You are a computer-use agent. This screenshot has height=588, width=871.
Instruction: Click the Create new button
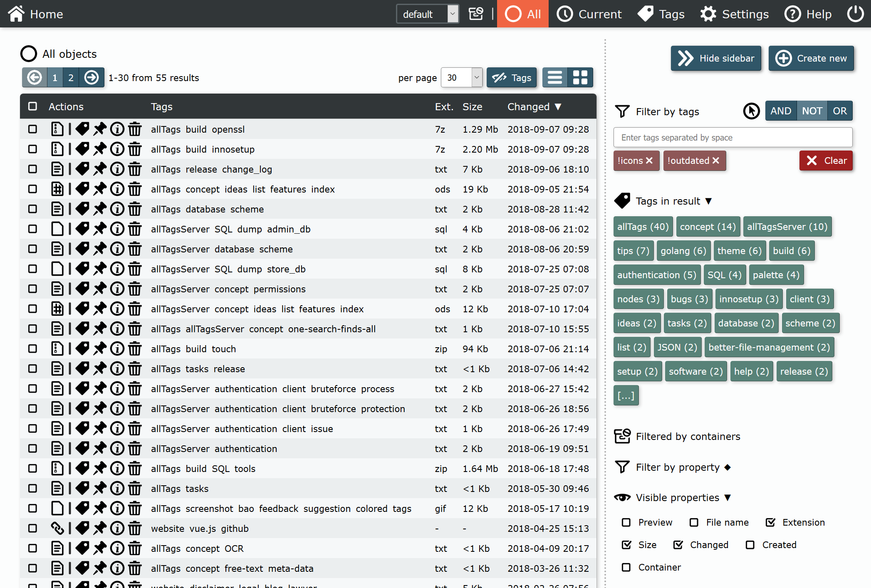click(x=811, y=58)
